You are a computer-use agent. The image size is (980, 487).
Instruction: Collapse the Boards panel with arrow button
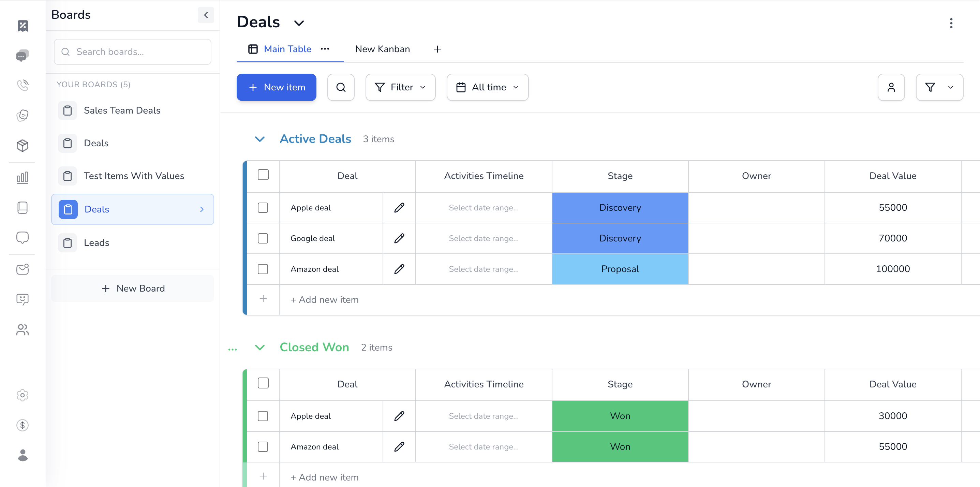coord(206,15)
